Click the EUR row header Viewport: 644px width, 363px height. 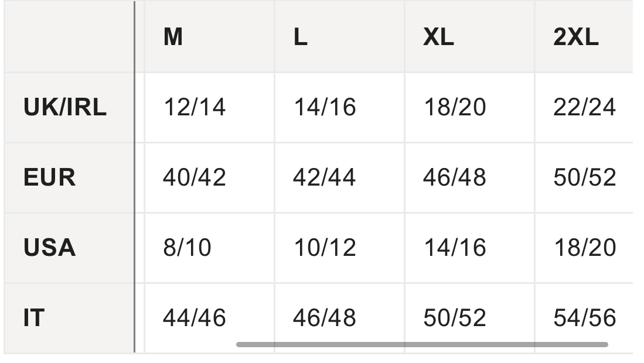pyautogui.click(x=69, y=177)
